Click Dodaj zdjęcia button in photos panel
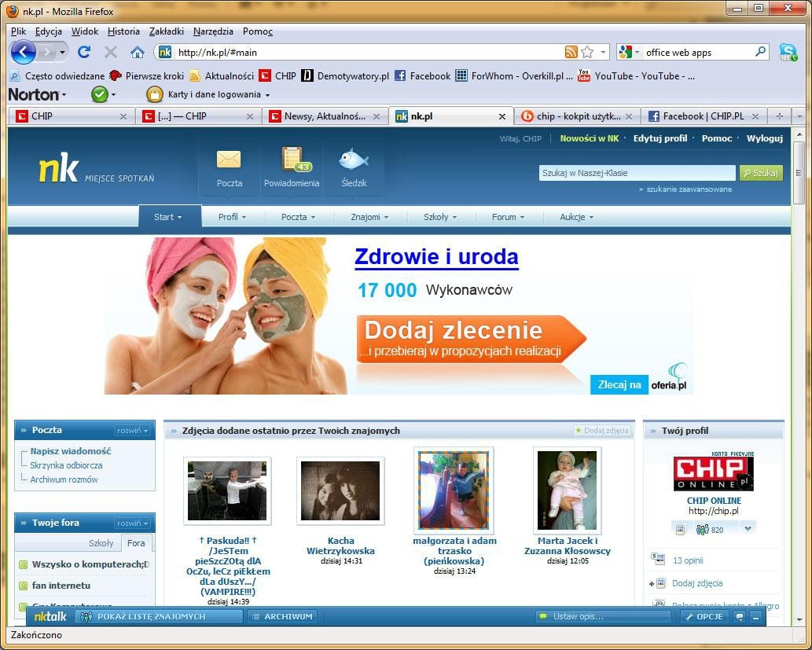 coord(602,431)
